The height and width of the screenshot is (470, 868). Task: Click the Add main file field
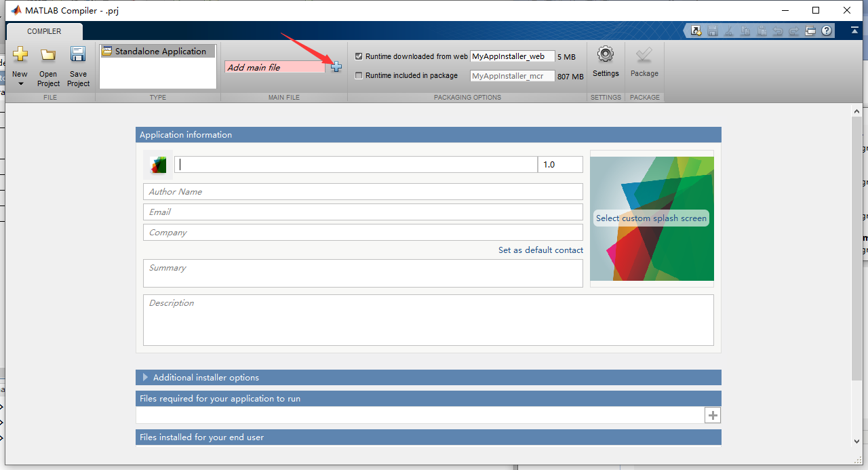pyautogui.click(x=275, y=67)
